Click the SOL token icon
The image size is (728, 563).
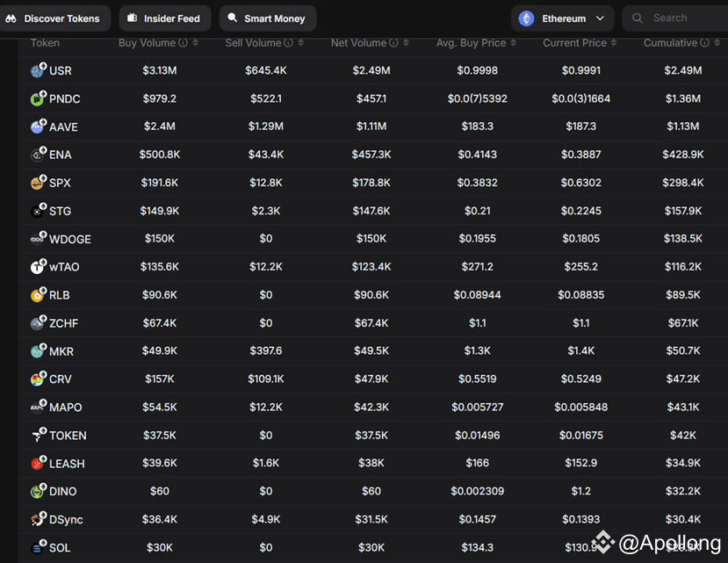coord(39,547)
